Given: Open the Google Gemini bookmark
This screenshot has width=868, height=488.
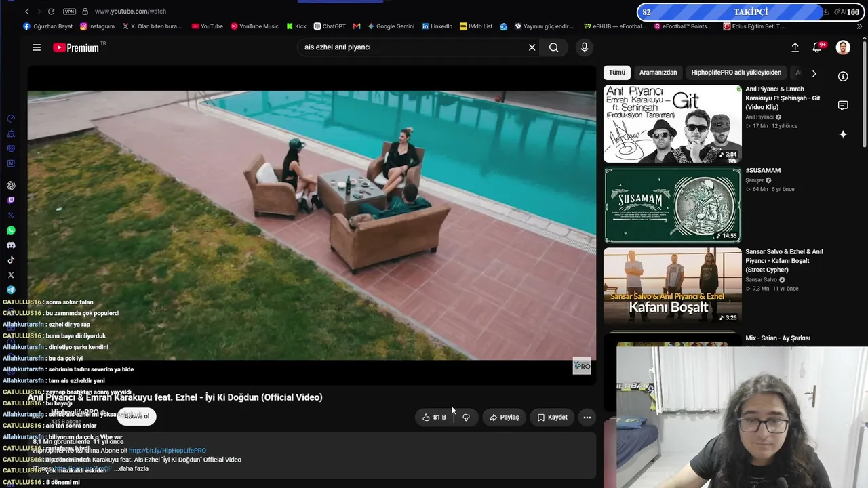Looking at the screenshot, I should (x=391, y=26).
